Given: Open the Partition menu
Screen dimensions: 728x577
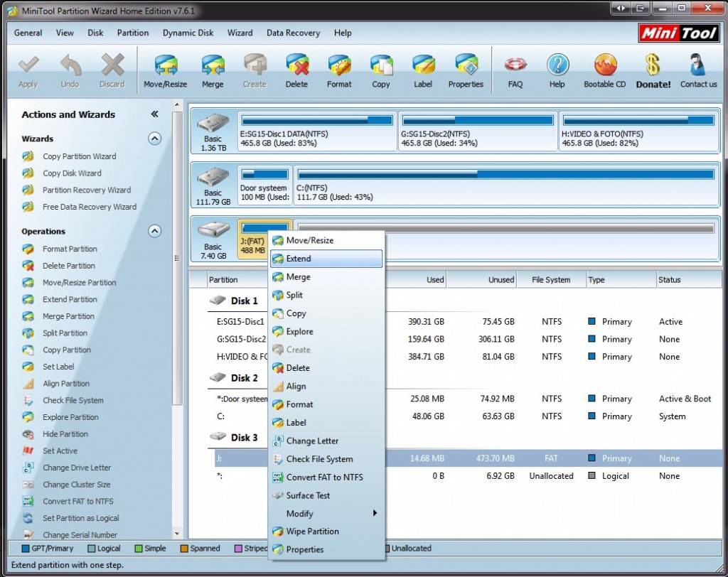Looking at the screenshot, I should click(x=133, y=33).
